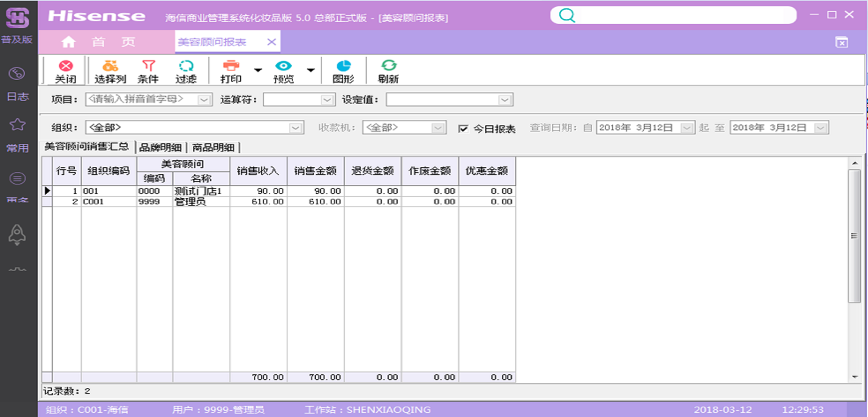
Task: Open the 设定值 dropdown
Action: [505, 100]
